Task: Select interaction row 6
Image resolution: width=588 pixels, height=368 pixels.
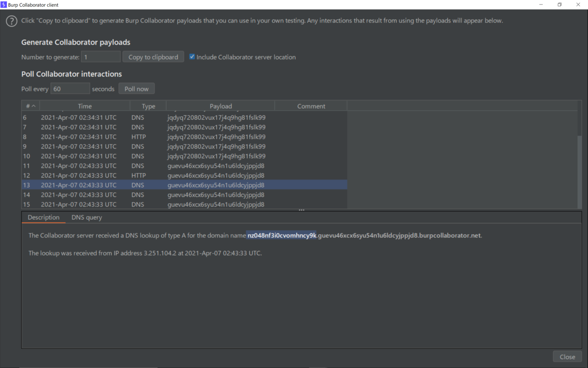Action: [x=184, y=118]
